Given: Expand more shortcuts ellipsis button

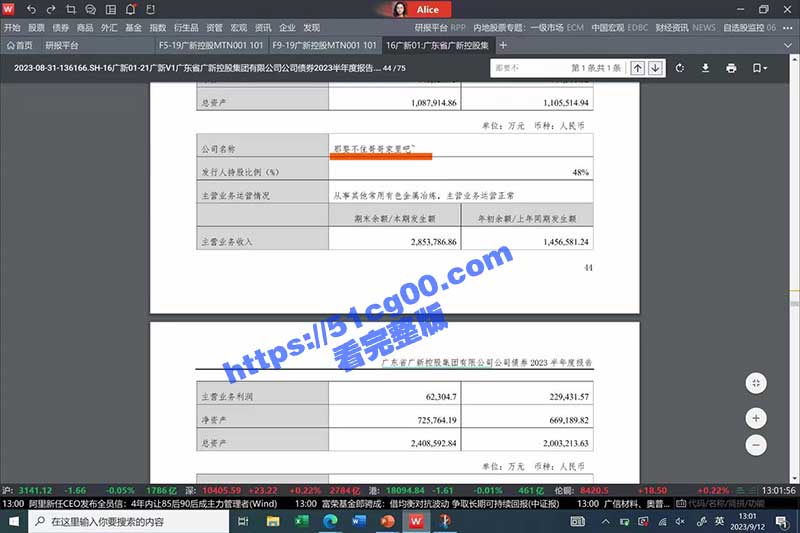Looking at the screenshot, I should pyautogui.click(x=788, y=28).
